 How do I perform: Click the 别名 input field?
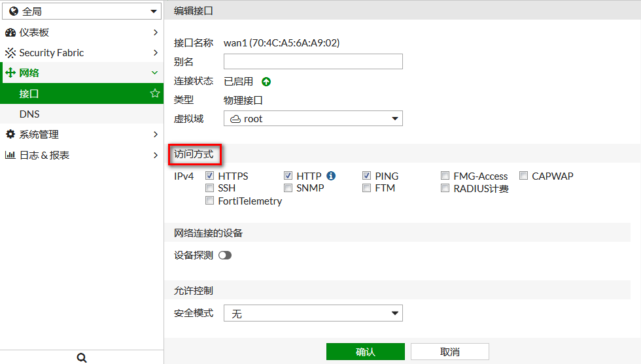[x=313, y=61]
